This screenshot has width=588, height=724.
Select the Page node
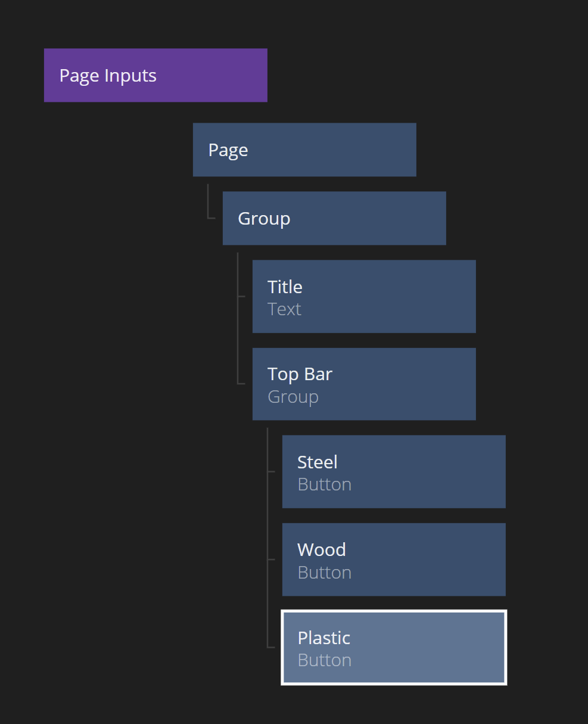tap(304, 150)
